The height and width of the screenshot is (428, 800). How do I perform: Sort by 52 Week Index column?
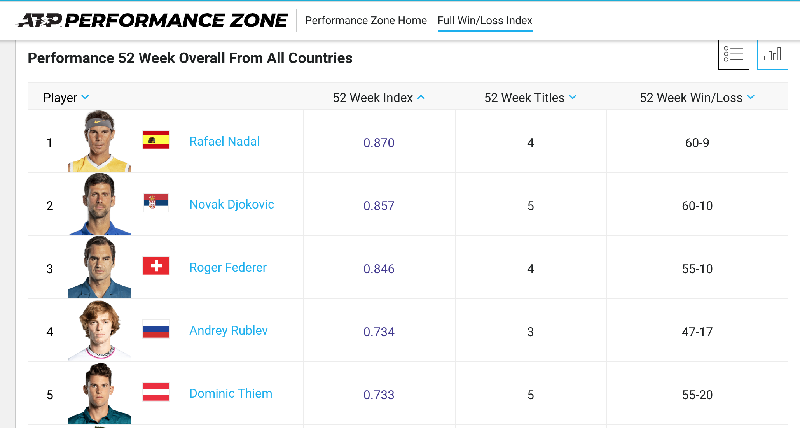(378, 98)
